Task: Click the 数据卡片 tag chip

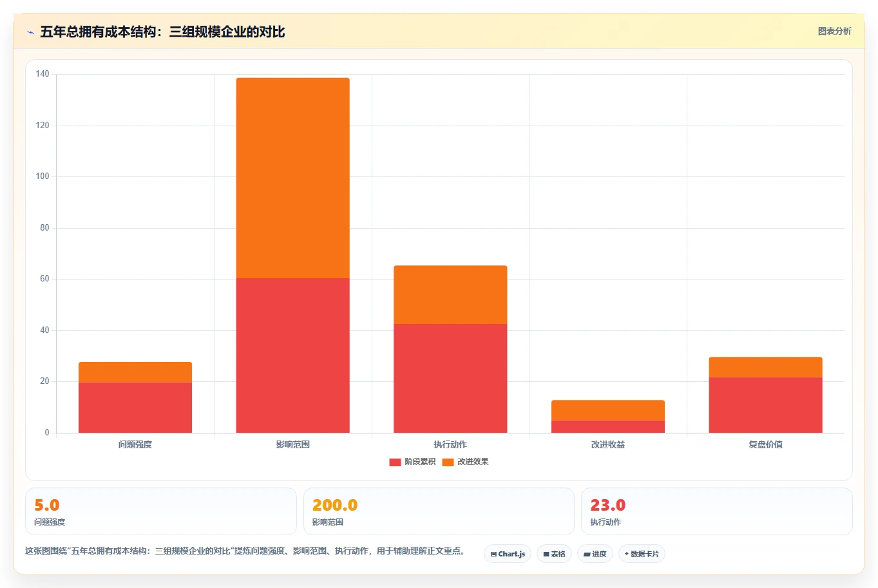Action: click(642, 554)
